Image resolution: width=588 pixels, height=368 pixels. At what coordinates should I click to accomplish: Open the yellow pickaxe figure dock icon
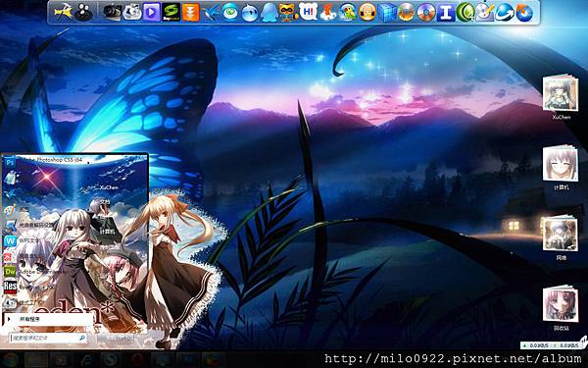tap(64, 12)
